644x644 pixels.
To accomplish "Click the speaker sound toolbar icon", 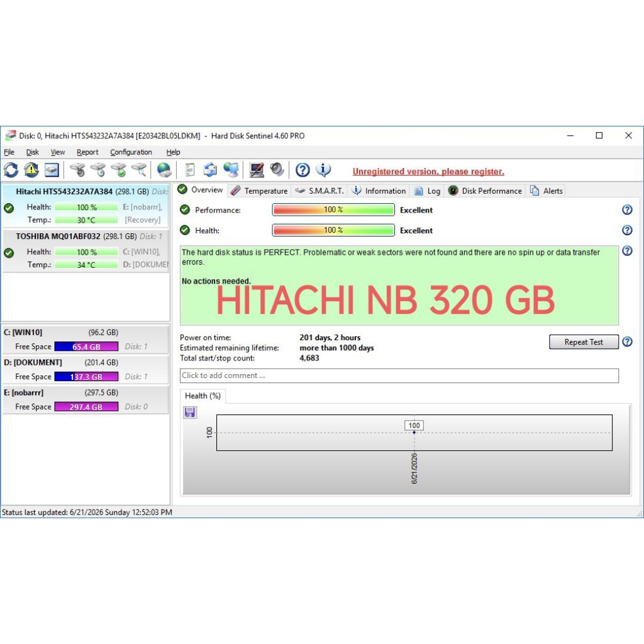I will 277,170.
